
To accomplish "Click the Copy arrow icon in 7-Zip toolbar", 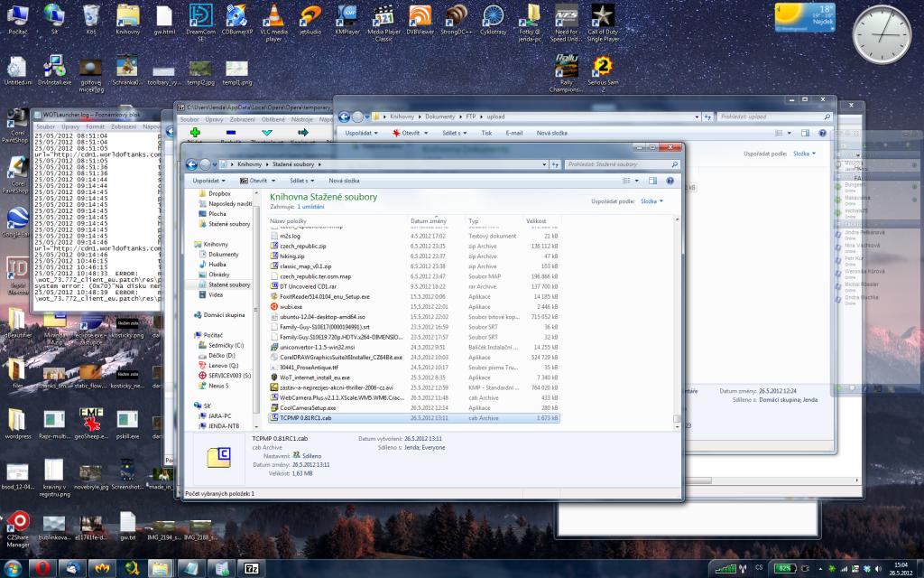I will [x=303, y=133].
